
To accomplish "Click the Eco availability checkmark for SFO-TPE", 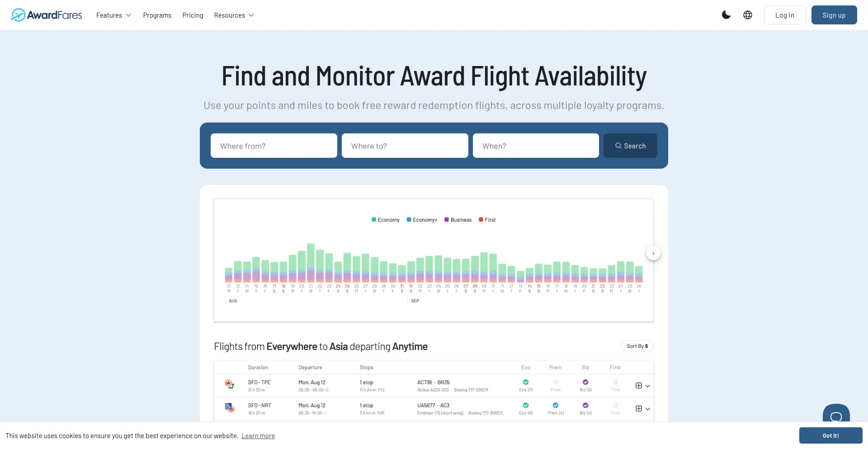I will pyautogui.click(x=526, y=383).
